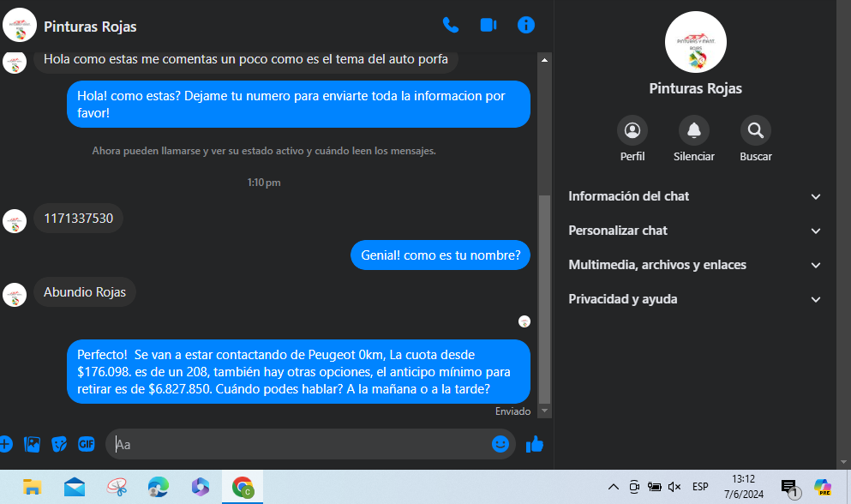Click the chat scrollbar up arrow
Viewport: 851px width, 504px height.
[x=544, y=60]
